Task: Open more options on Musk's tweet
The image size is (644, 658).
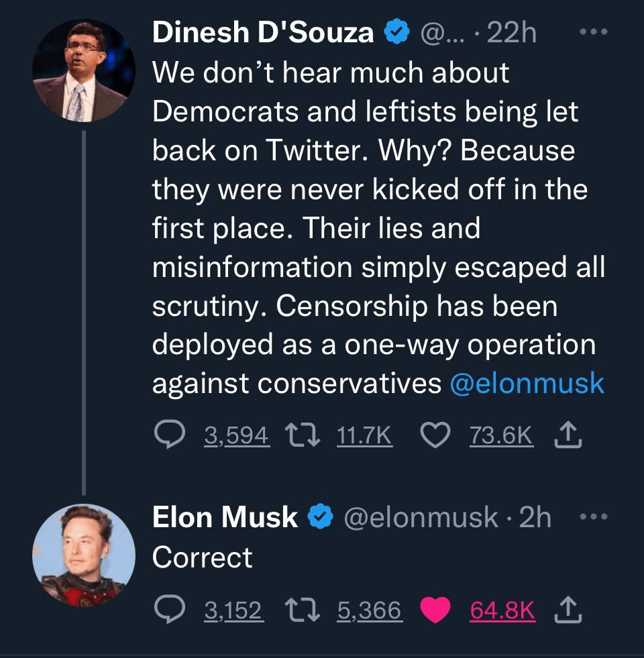Action: click(593, 517)
